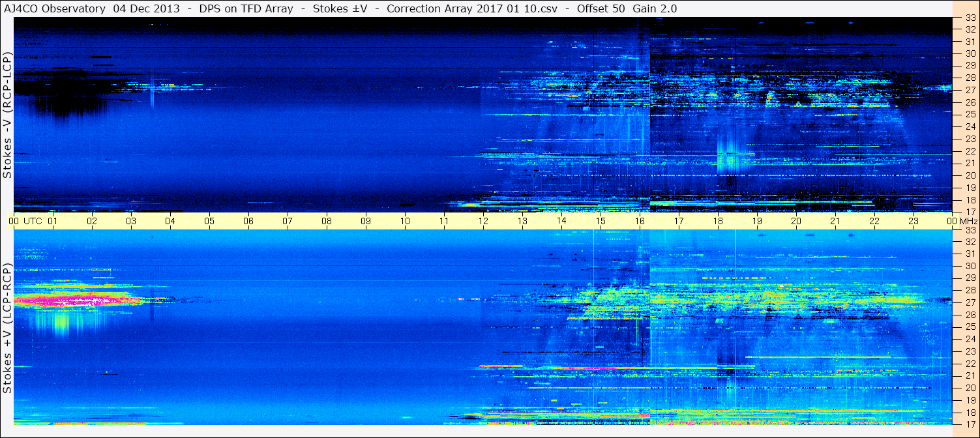980x438 pixels.
Task: Select the 25 MHz label in lower panel
Action: (x=970, y=327)
